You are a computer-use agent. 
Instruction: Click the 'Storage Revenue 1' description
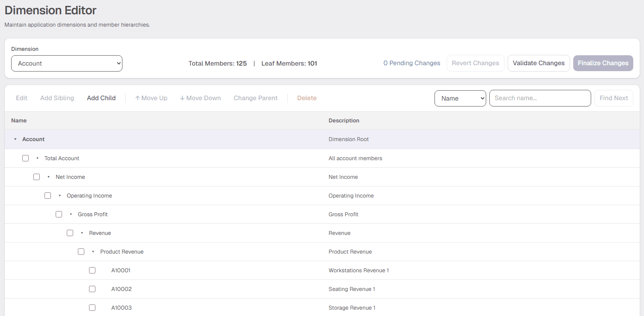point(352,308)
